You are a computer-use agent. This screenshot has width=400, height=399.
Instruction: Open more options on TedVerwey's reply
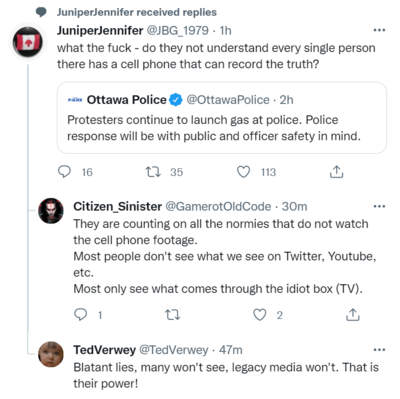coord(379,350)
